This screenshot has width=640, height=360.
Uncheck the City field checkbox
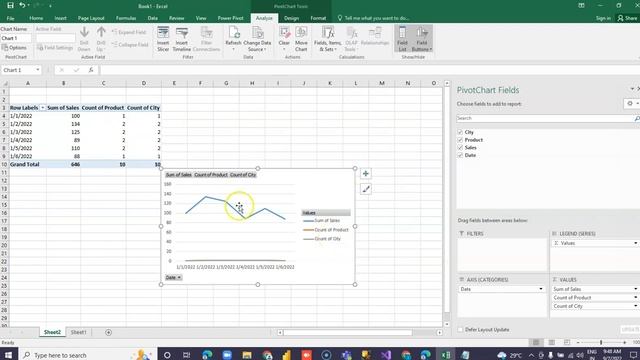460,132
